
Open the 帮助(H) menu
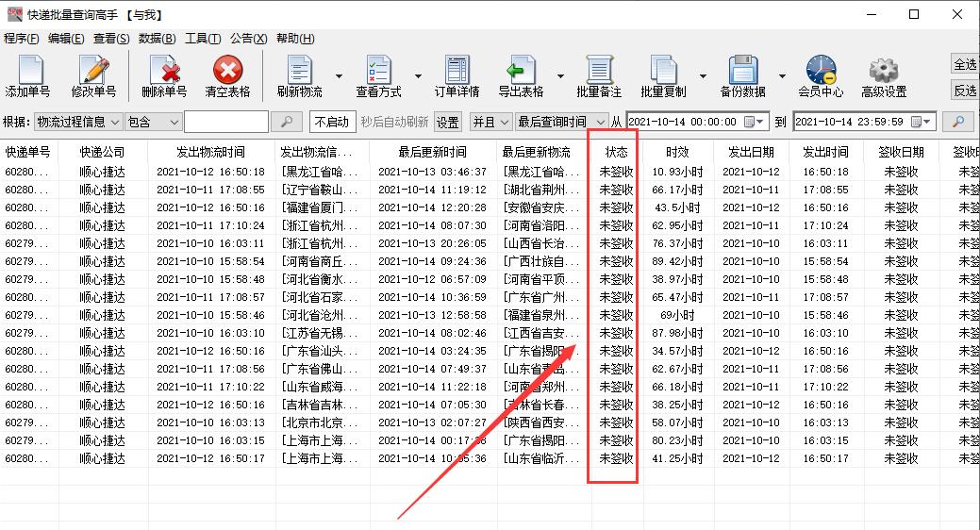click(295, 38)
